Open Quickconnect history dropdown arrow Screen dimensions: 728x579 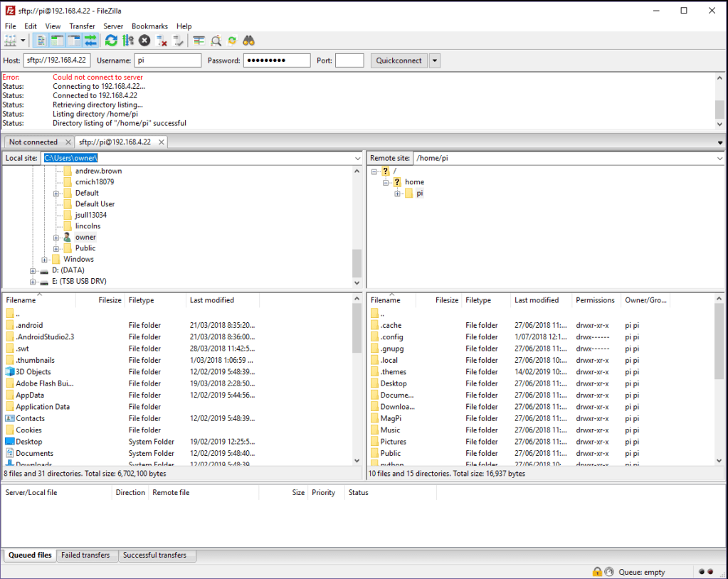point(435,60)
